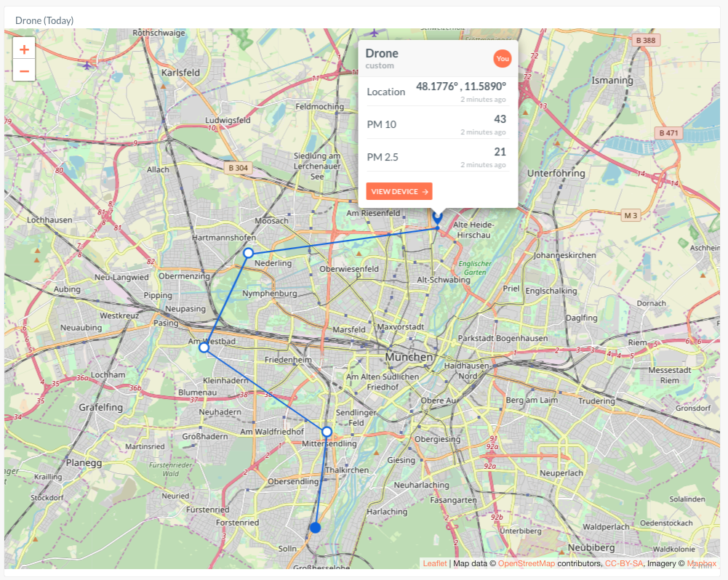Viewport: 728px width, 580px height.
Task: Click the PM 10 reading value 43
Action: tap(500, 118)
